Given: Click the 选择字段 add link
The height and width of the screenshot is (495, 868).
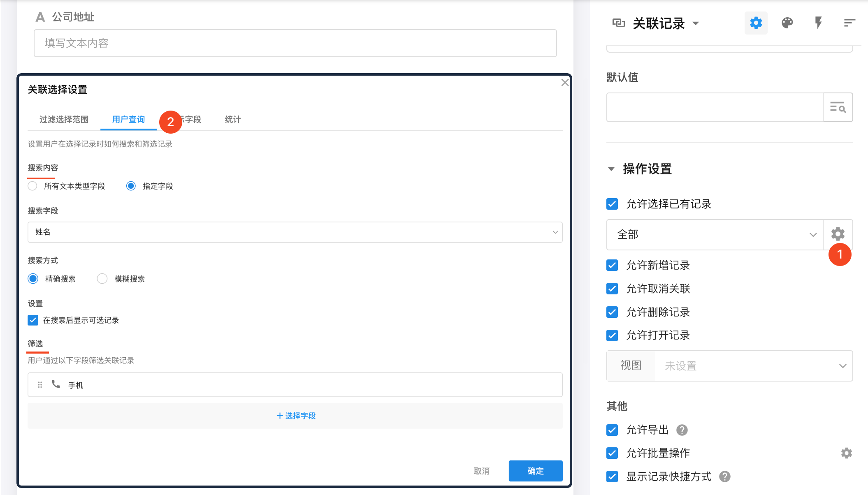Looking at the screenshot, I should coord(295,416).
